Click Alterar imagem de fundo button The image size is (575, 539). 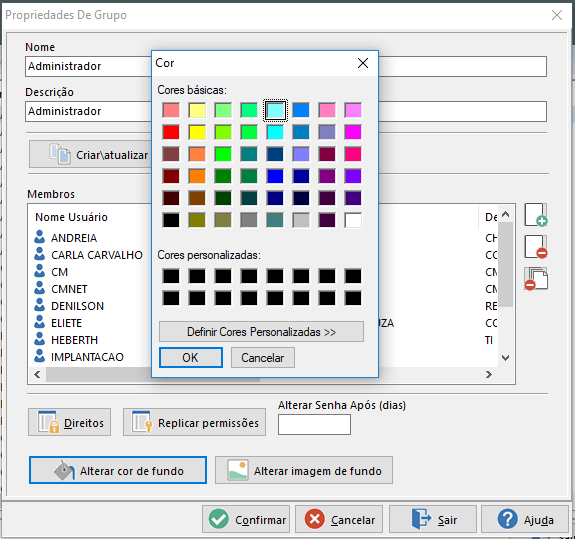[x=304, y=470]
